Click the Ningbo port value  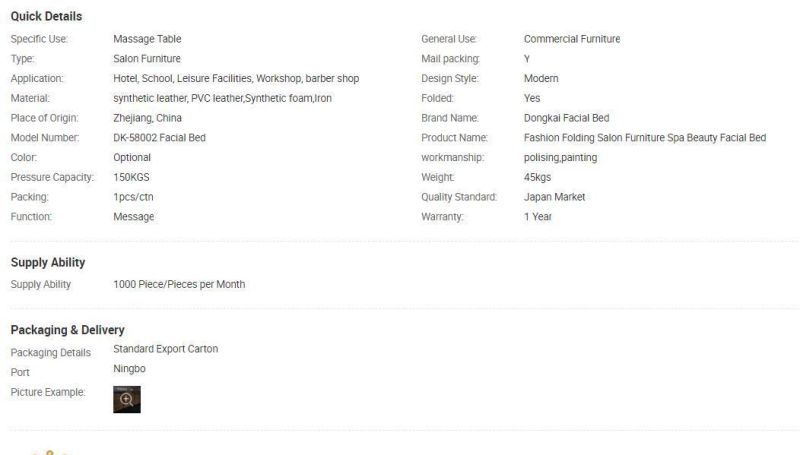[129, 369]
